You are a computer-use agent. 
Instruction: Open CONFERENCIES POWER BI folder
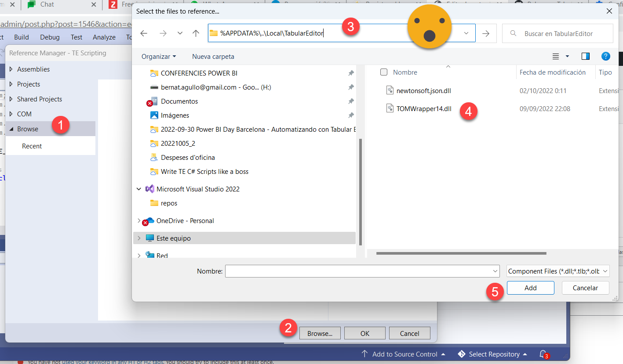coord(199,73)
